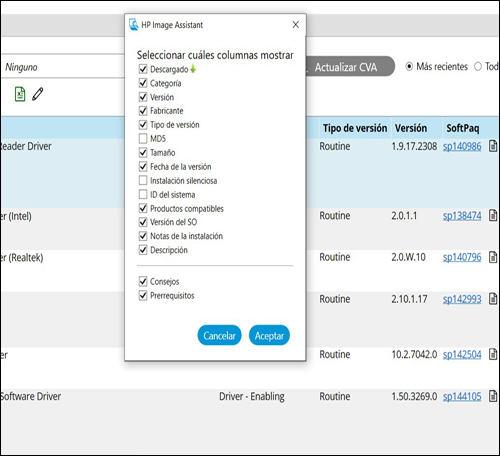500x456 pixels.
Task: Uncheck the Consejos checkbox
Action: point(143,281)
